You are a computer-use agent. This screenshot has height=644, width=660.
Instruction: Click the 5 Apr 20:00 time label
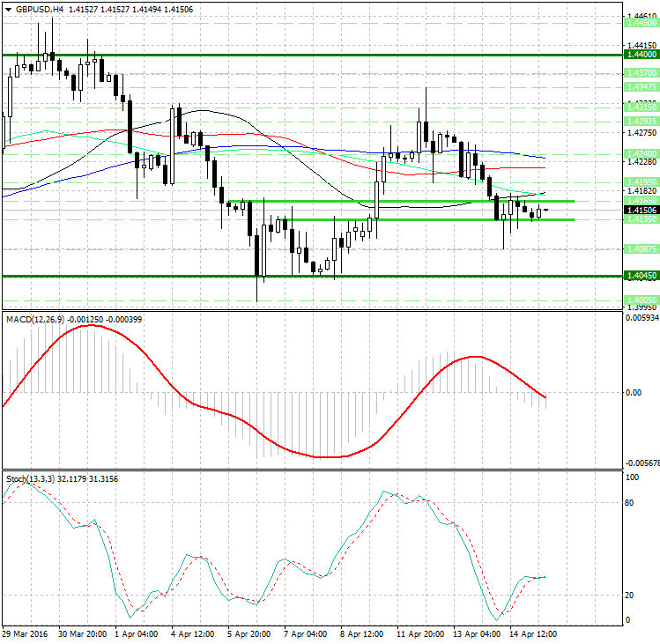(x=249, y=634)
